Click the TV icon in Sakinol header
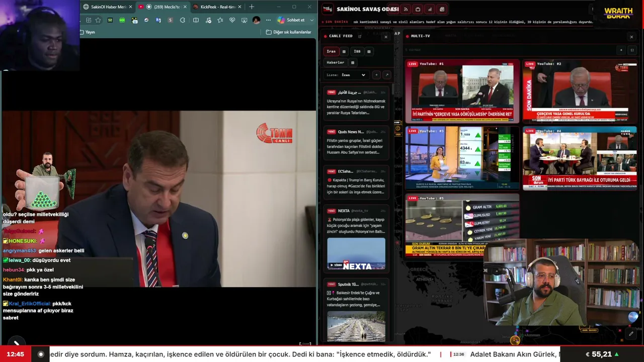The image size is (644, 362). click(418, 9)
